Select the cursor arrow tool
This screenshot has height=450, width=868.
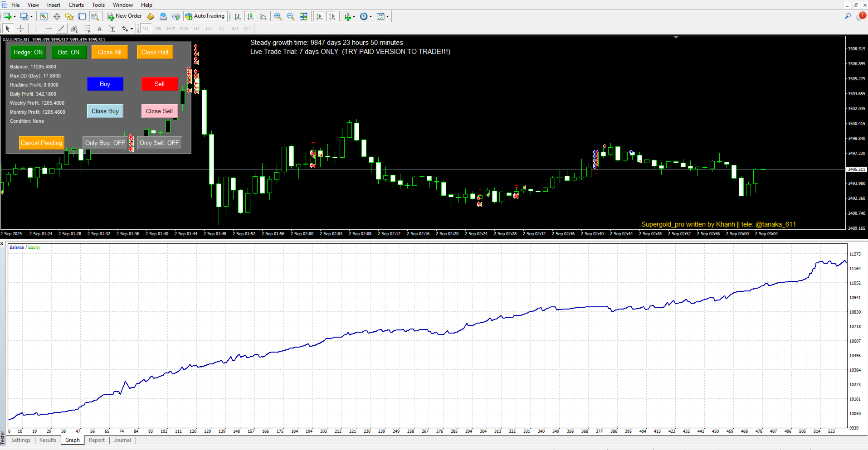(x=8, y=29)
